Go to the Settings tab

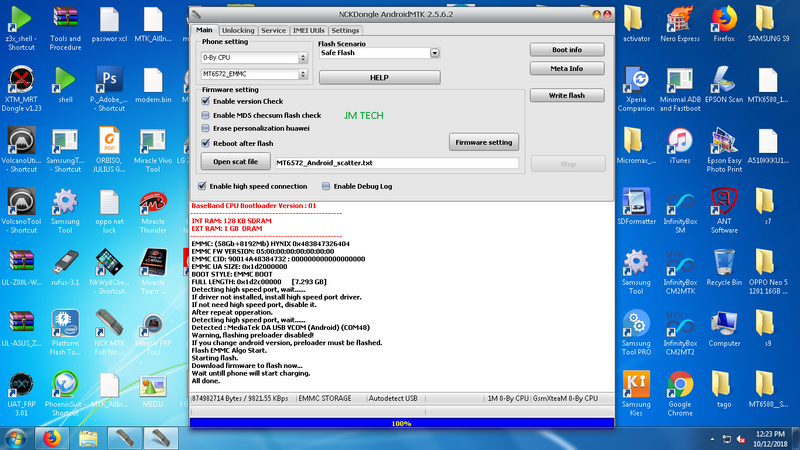click(345, 31)
